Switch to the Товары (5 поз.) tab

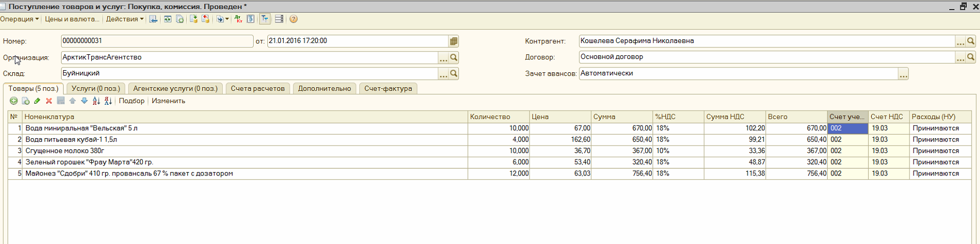(33, 89)
